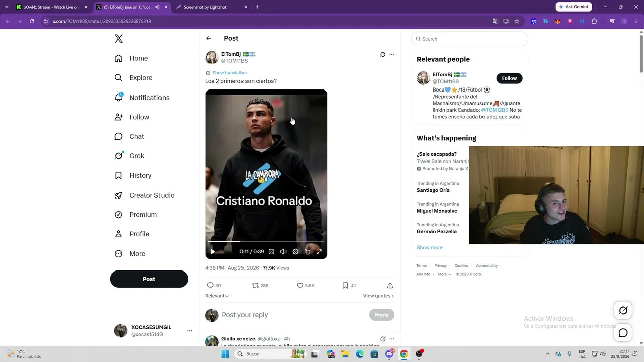Open the Windows Start menu
Image resolution: width=644 pixels, height=362 pixels.
coord(225,354)
